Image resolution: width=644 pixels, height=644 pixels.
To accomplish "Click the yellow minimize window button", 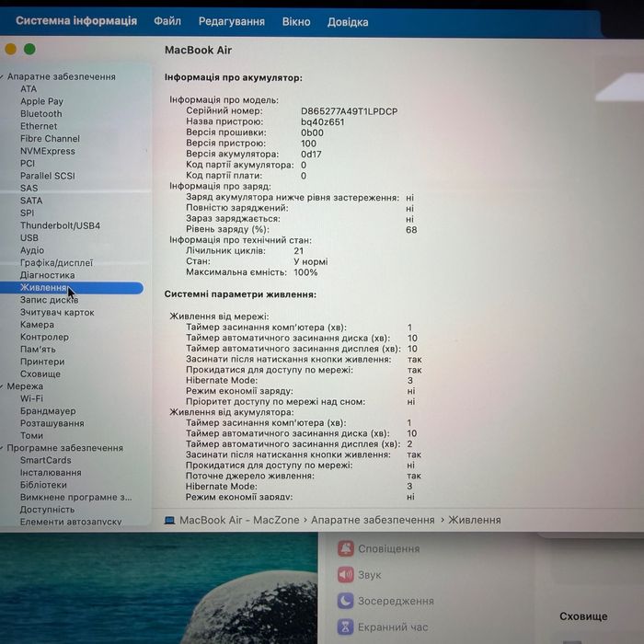I will (10, 50).
